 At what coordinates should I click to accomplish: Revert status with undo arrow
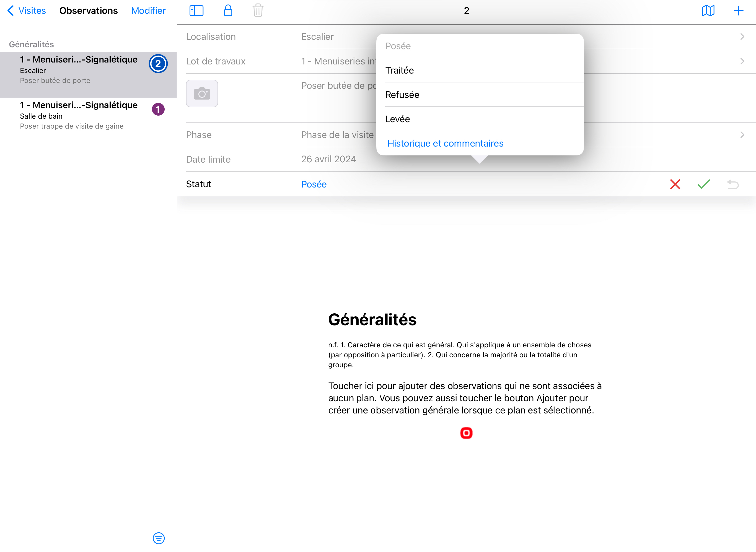[732, 184]
